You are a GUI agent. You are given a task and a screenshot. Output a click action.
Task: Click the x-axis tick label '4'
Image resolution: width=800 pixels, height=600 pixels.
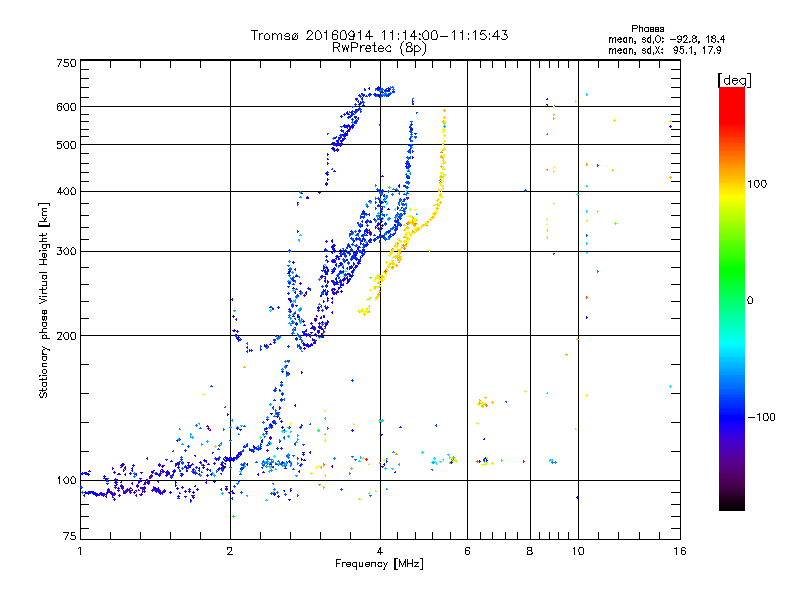380,551
